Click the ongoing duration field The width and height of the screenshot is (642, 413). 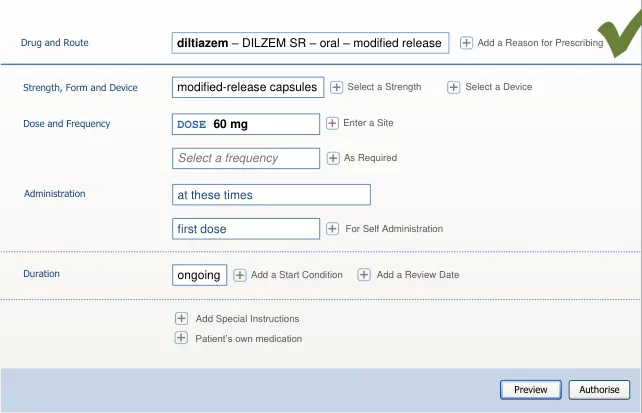point(199,275)
